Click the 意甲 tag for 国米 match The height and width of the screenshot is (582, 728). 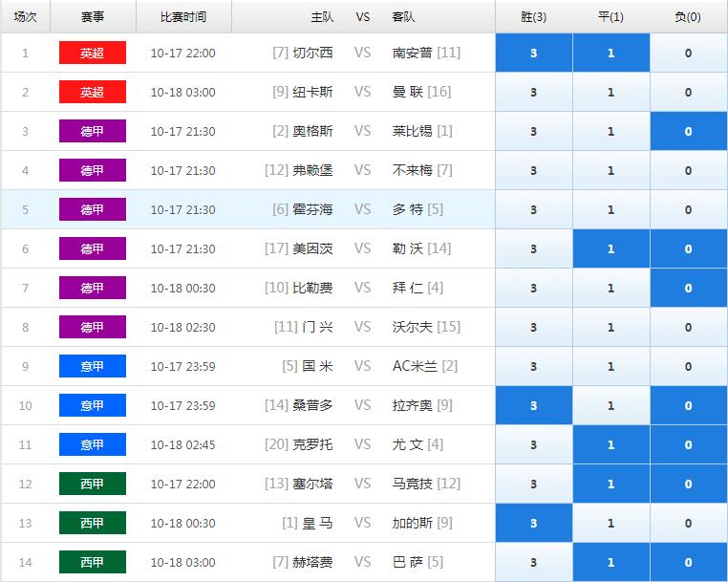click(x=93, y=366)
